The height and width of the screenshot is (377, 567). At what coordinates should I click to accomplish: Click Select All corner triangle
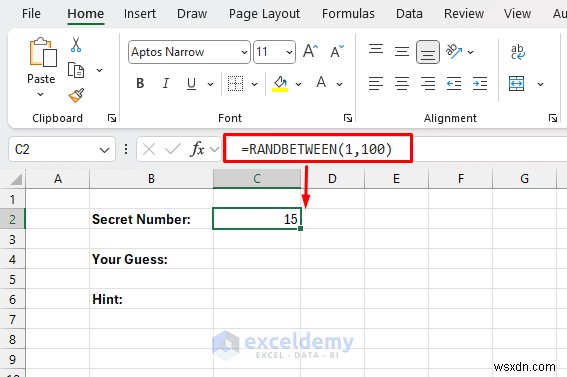(x=16, y=179)
